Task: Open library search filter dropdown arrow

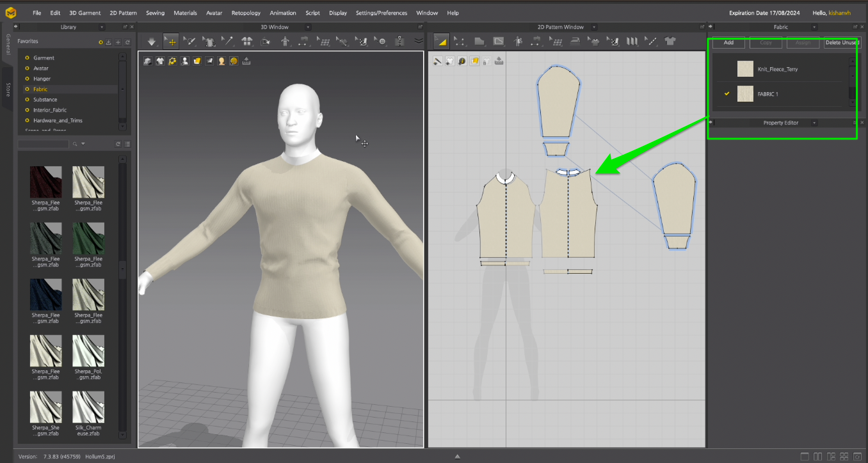Action: point(83,144)
